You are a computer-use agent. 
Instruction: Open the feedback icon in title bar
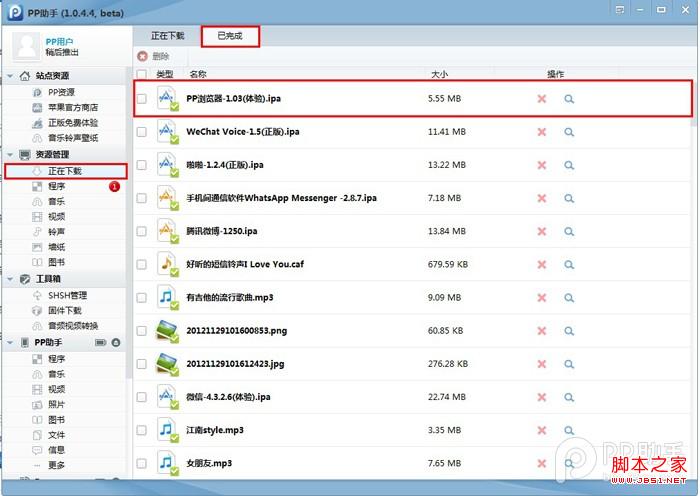[620, 10]
